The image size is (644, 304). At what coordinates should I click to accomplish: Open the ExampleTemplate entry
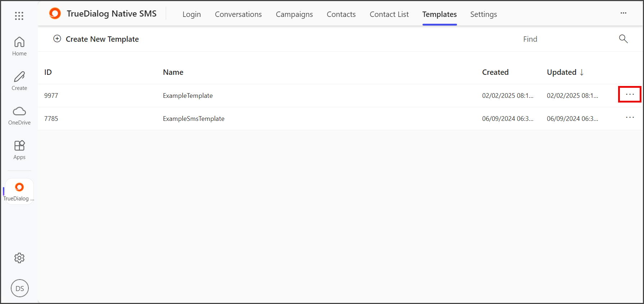point(188,96)
